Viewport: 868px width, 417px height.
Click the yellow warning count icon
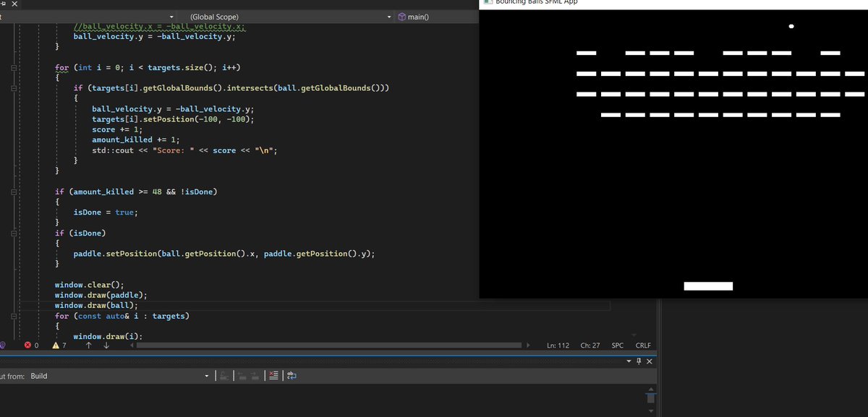coord(56,345)
